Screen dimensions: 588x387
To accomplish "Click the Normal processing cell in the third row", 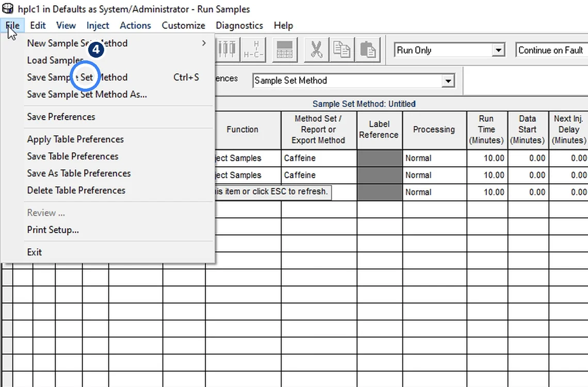I will 434,192.
